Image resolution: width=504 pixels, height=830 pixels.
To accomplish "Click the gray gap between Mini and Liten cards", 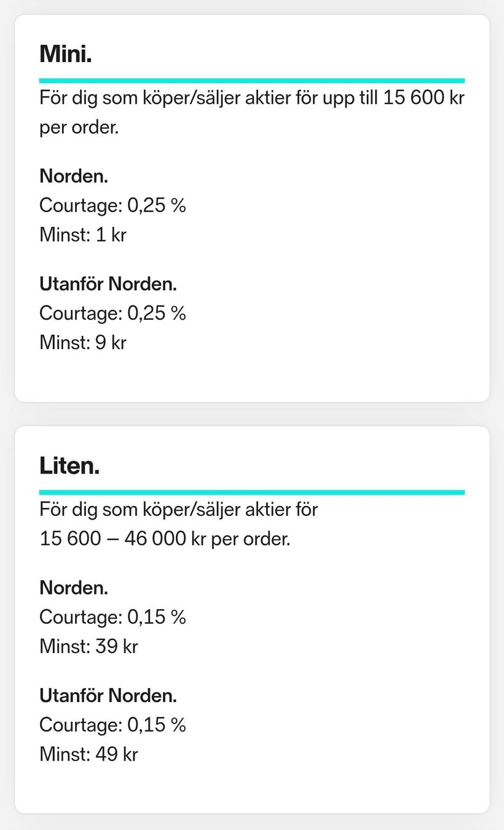I will (x=251, y=414).
